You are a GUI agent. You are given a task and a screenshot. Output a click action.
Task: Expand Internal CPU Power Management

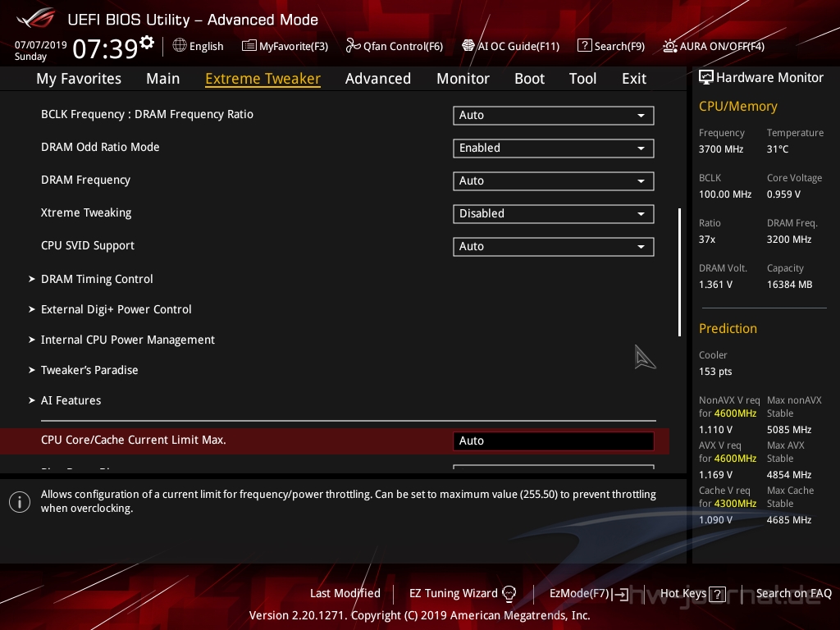coord(122,340)
